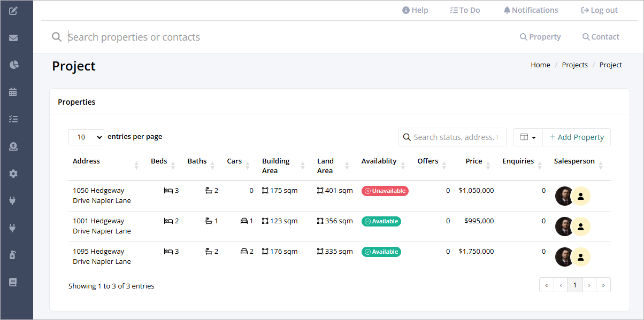Open the envelope mail icon in sidebar
The width and height of the screenshot is (644, 320).
click(13, 38)
